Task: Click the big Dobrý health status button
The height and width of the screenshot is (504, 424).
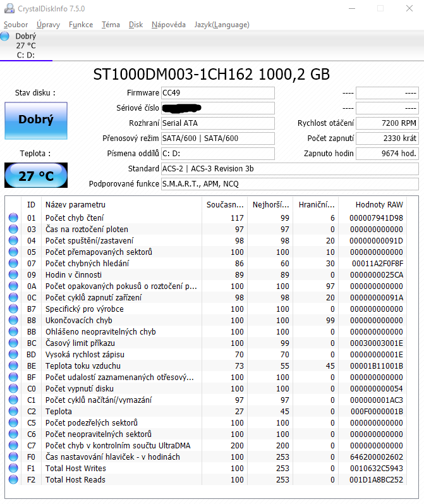Action: [x=36, y=121]
